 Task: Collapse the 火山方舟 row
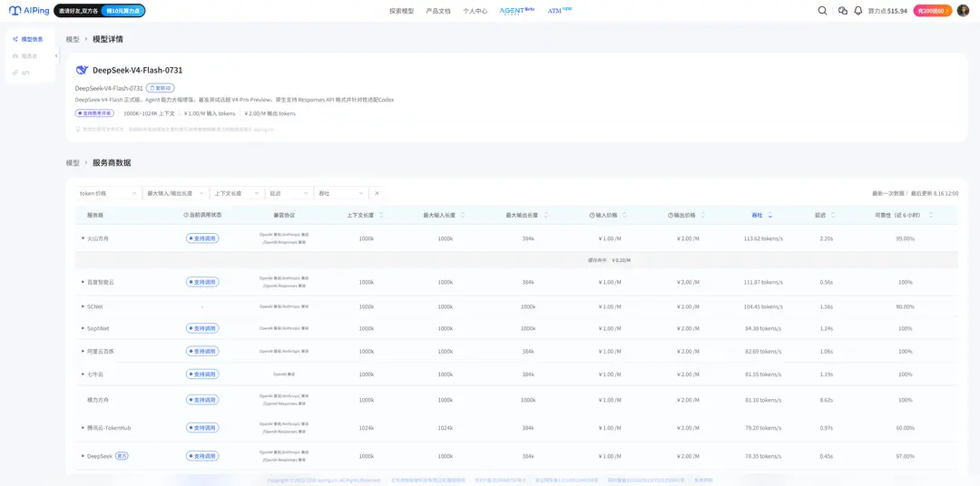(x=83, y=238)
